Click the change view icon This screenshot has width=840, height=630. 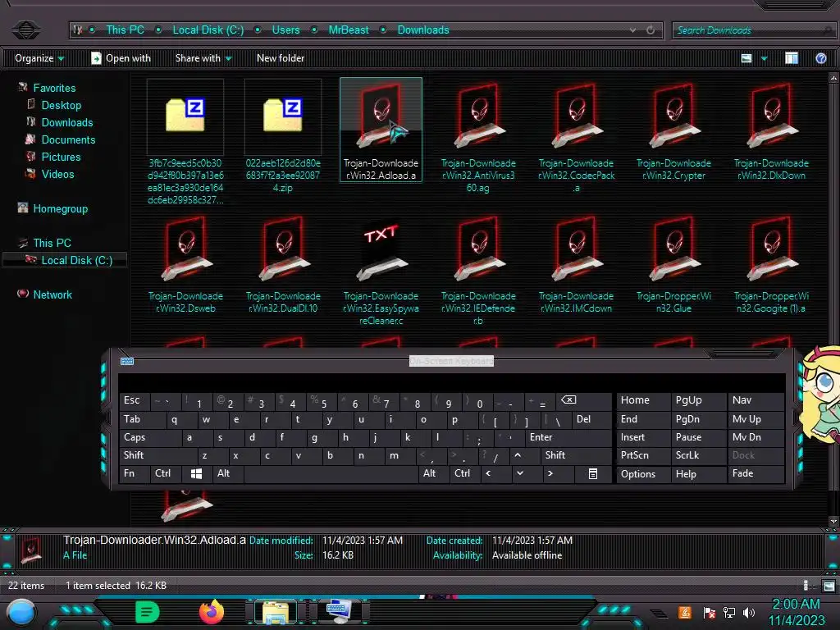click(746, 58)
